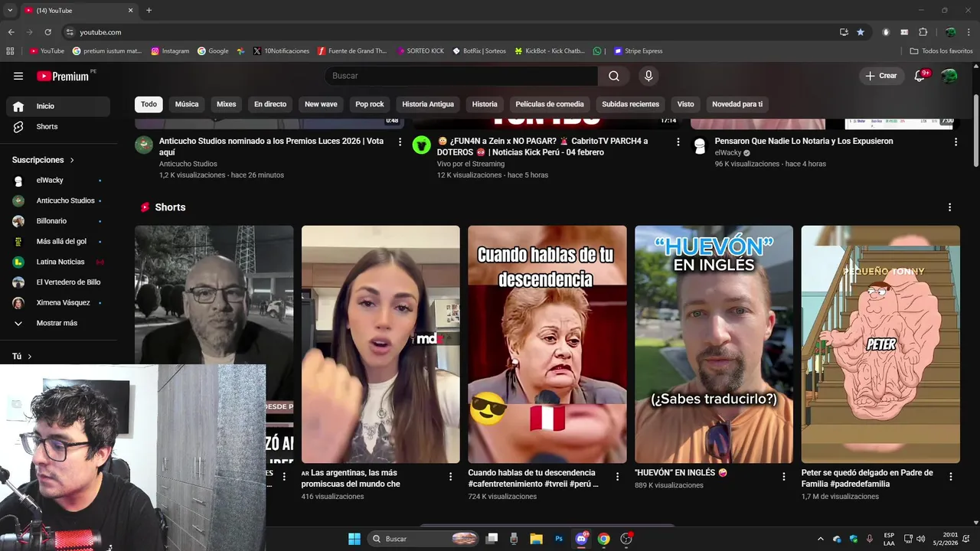Play the Pequeño Tonny Peter short thumbnail

coord(880,344)
